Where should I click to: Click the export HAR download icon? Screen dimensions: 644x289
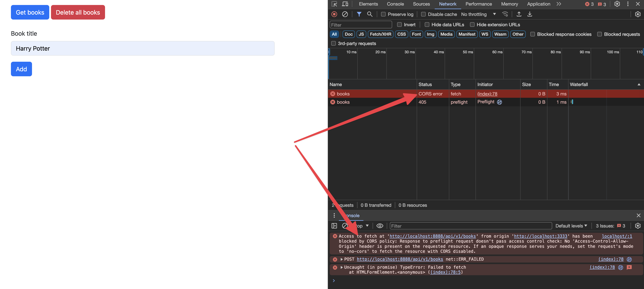530,14
